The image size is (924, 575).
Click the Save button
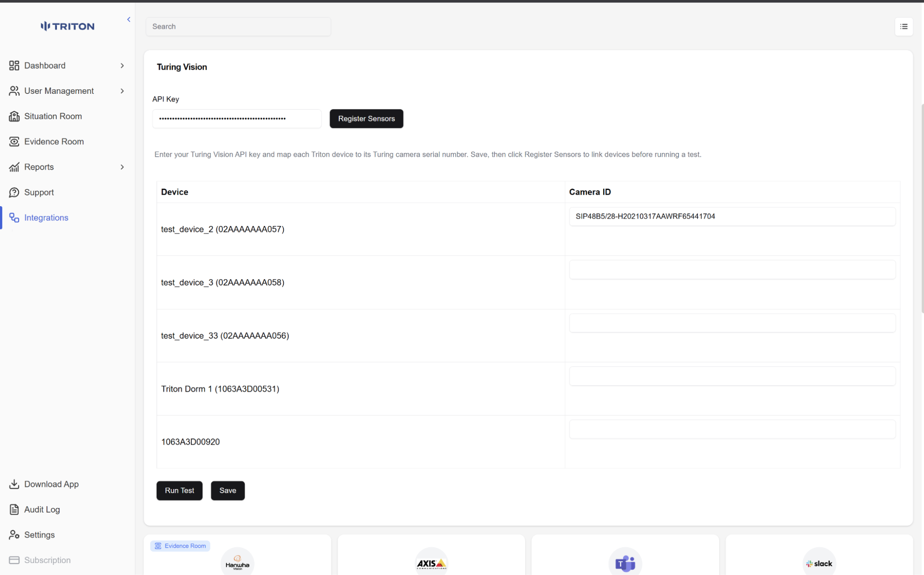227,491
